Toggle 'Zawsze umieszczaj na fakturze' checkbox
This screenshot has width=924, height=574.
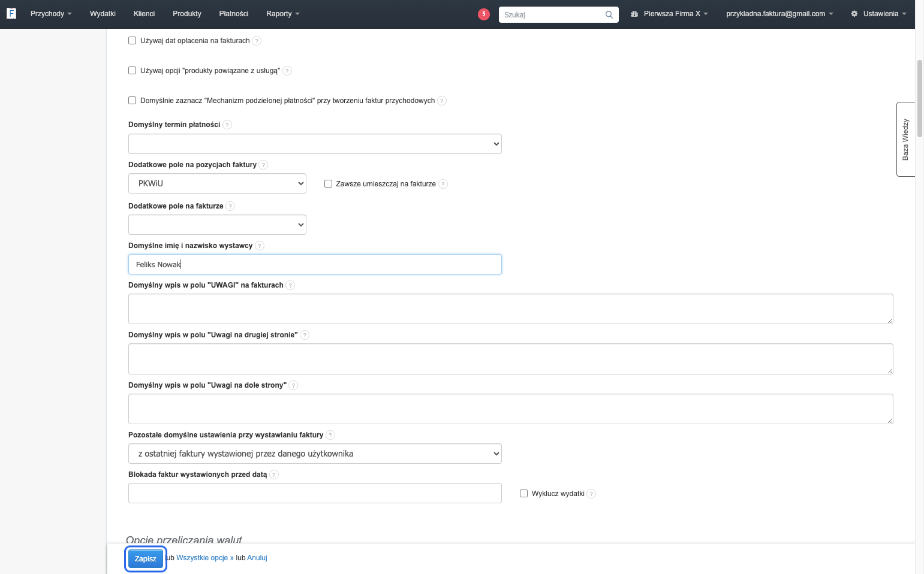(x=328, y=184)
